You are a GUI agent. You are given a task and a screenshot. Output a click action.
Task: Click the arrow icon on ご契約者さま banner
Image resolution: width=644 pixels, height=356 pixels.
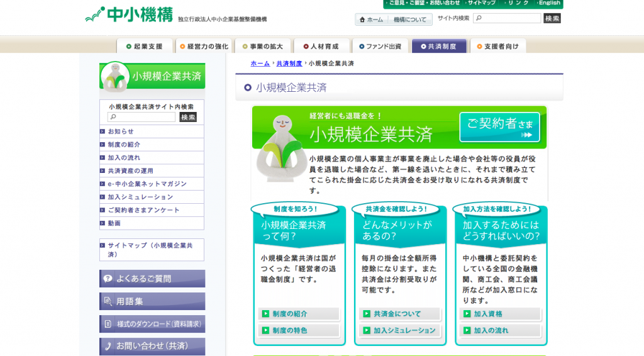[526, 135]
